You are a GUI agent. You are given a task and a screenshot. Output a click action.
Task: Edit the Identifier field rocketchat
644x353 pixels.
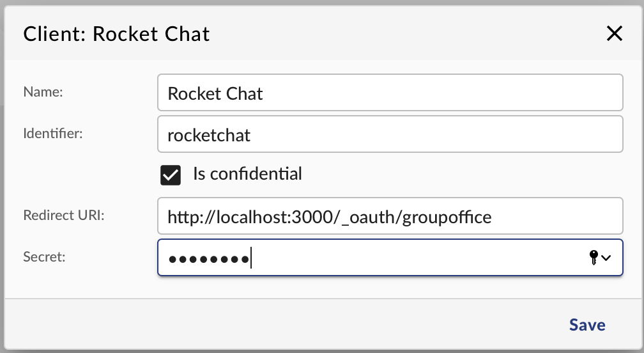pyautogui.click(x=390, y=134)
